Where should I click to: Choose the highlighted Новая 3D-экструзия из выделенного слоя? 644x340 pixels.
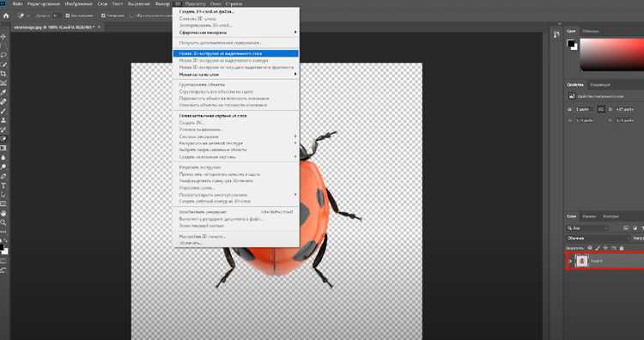tap(236, 53)
